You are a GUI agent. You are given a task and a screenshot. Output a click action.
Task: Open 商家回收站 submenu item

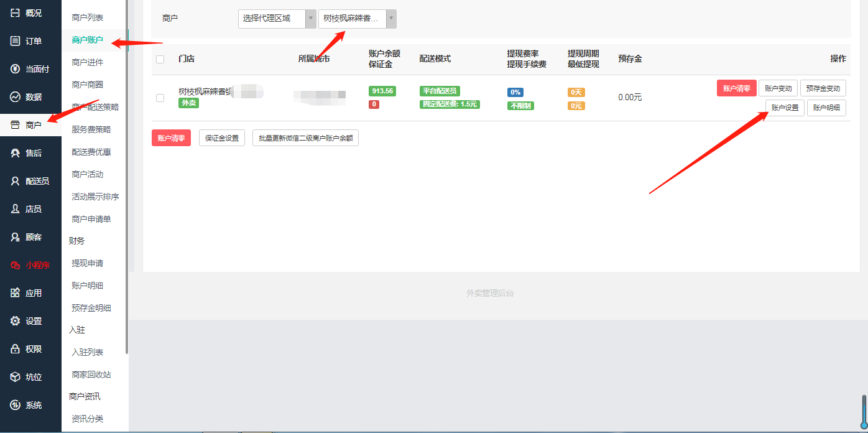[91, 375]
